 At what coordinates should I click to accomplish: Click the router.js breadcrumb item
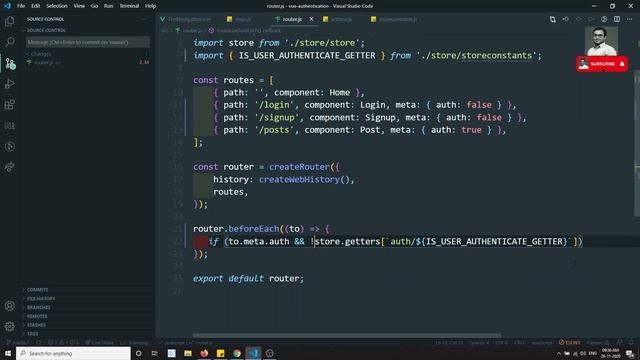189,31
